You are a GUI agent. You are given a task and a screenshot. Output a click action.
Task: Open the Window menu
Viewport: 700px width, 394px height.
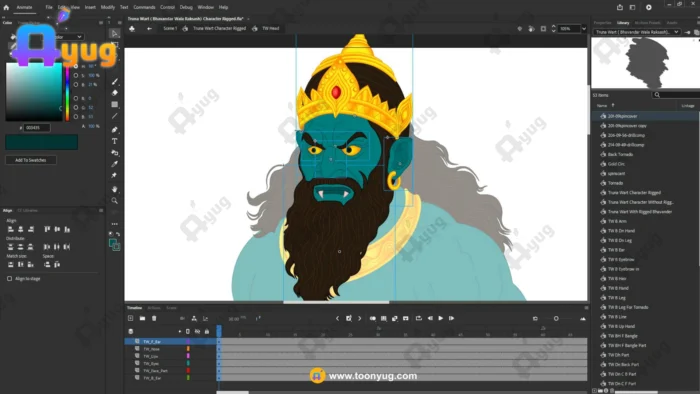[x=205, y=7]
